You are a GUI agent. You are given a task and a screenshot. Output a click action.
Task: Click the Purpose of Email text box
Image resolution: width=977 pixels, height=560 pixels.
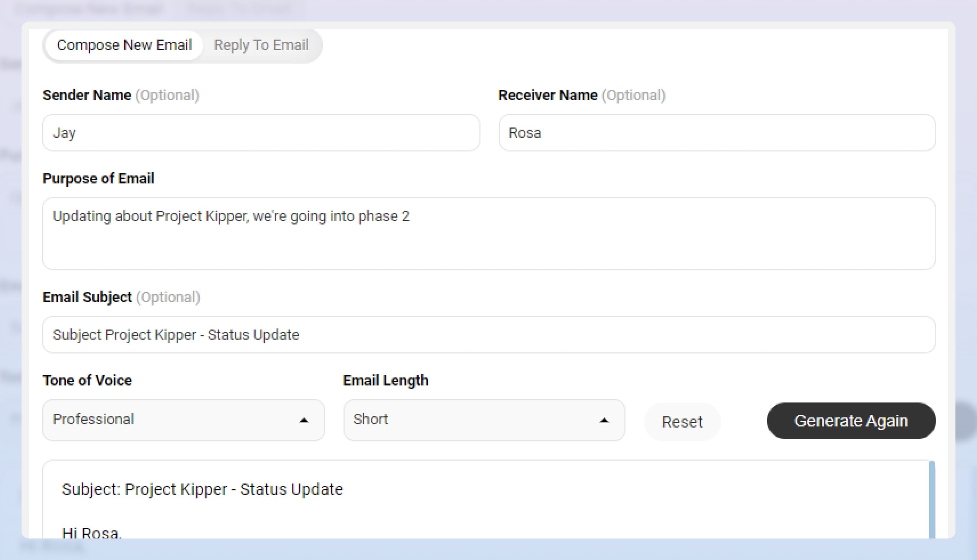coord(489,234)
